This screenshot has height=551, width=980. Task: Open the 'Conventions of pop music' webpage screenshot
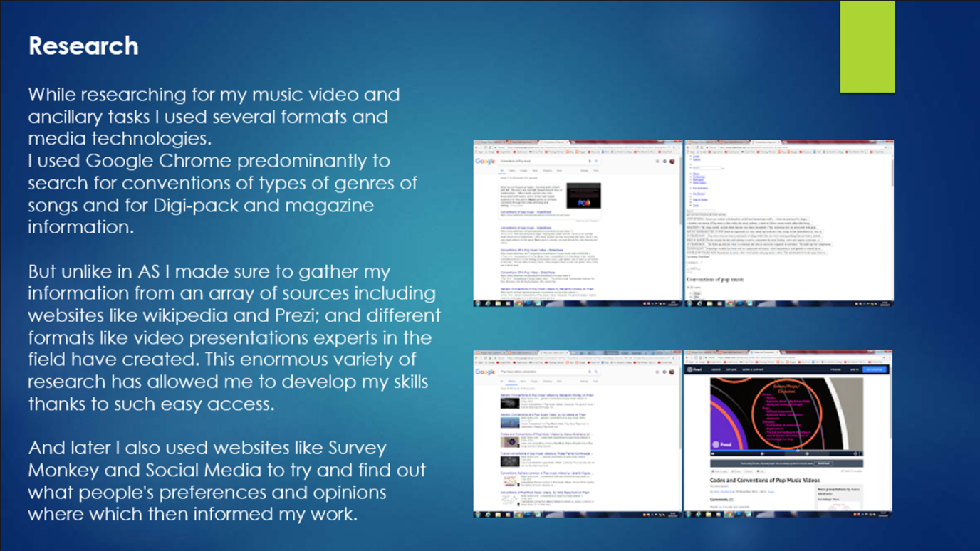tap(789, 224)
